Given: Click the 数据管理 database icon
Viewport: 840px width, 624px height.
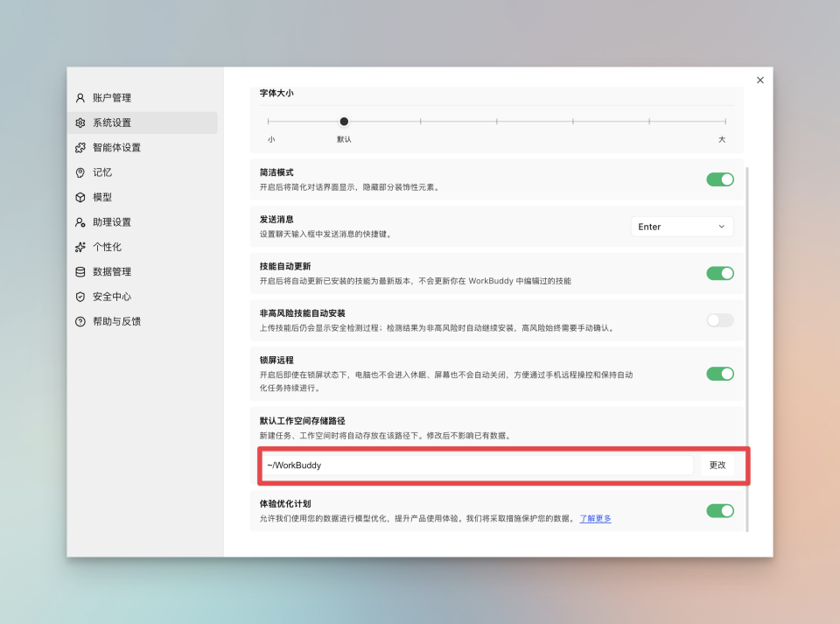Looking at the screenshot, I should pyautogui.click(x=80, y=271).
